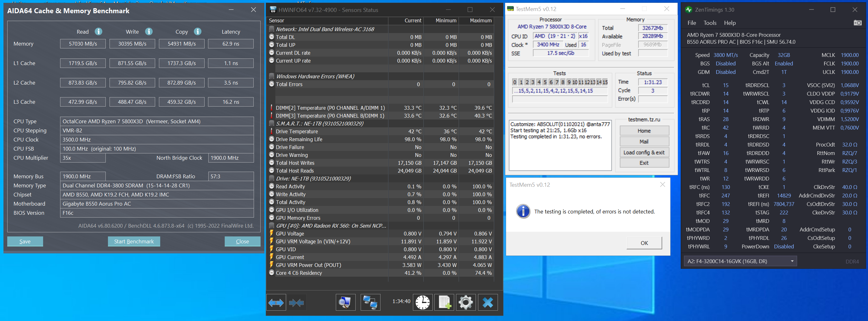
Task: Click Exit button in TestMem5
Action: pyautogui.click(x=644, y=163)
